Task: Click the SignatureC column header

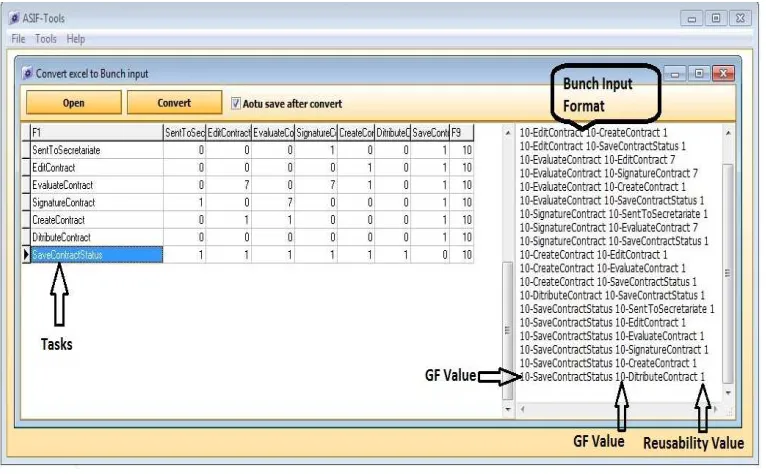Action: (316, 132)
